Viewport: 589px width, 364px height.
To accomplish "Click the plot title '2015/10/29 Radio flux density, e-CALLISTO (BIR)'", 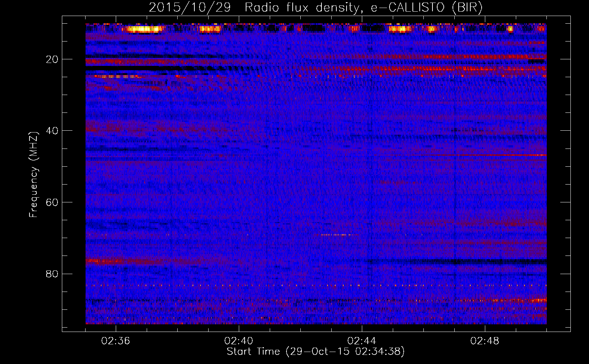I will [316, 7].
